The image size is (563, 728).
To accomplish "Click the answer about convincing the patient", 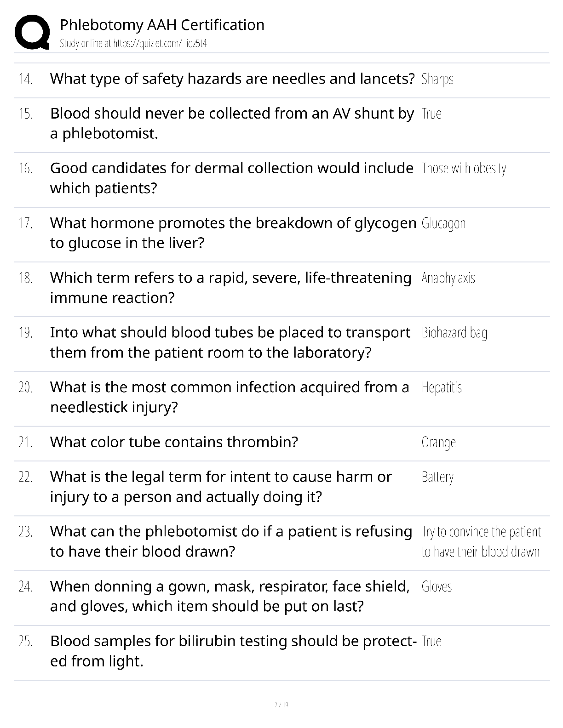I will (x=481, y=541).
